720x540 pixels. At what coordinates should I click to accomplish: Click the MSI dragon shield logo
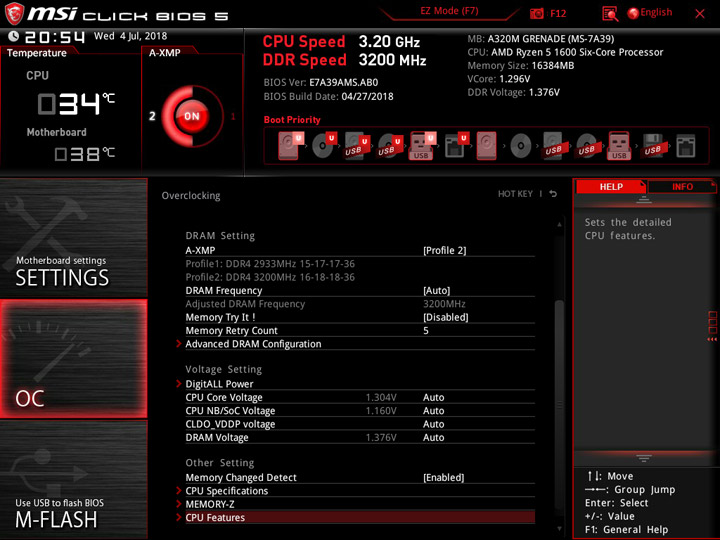[14, 13]
